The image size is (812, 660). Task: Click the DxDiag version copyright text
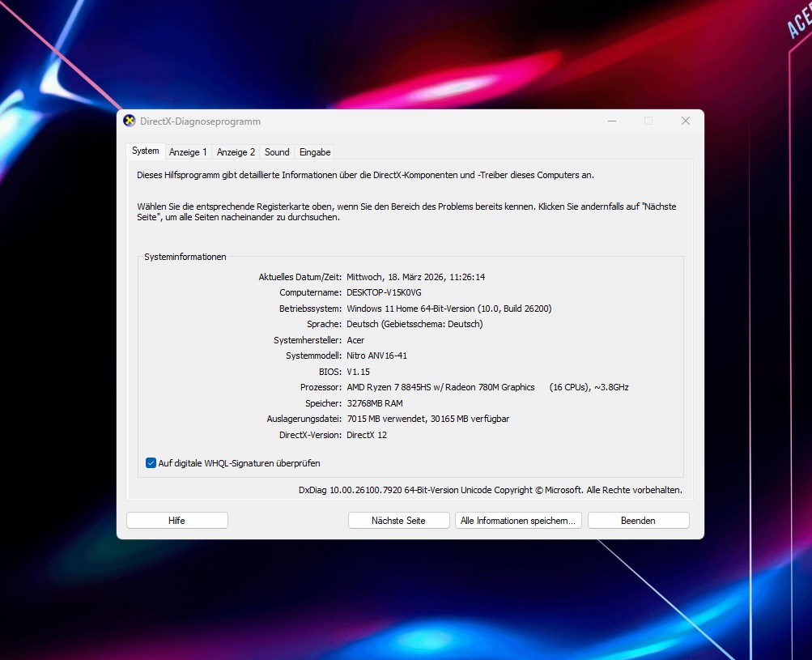pos(490,490)
